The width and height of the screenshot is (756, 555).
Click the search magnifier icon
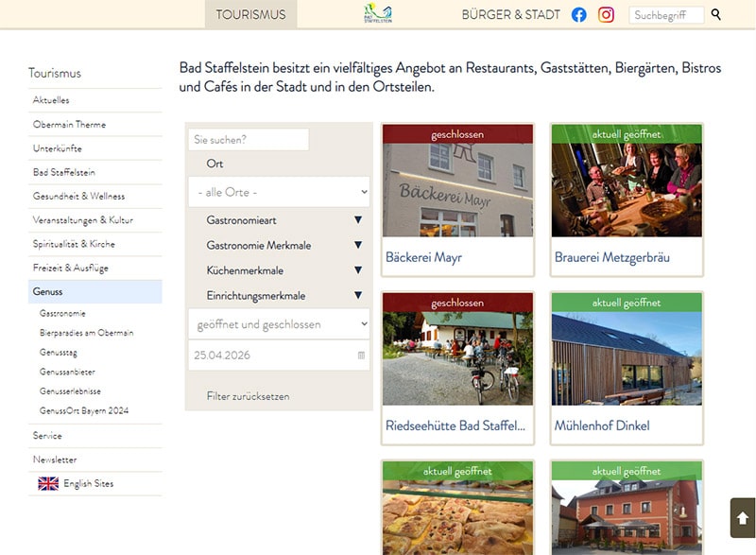(716, 15)
